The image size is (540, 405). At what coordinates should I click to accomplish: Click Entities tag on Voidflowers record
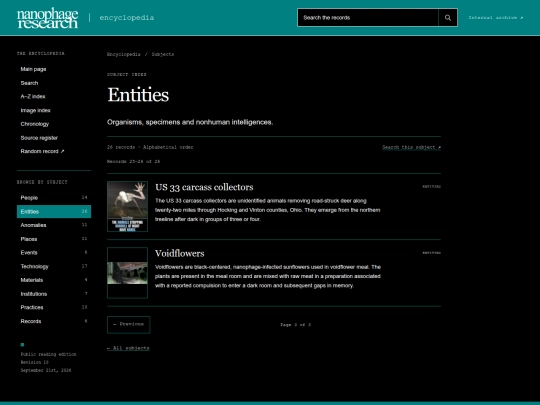click(432, 253)
